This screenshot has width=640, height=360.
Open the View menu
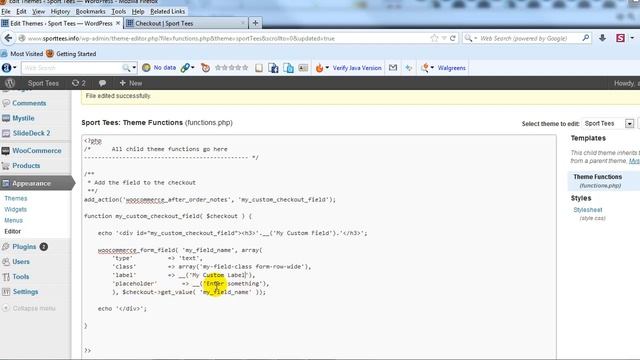pyautogui.click(x=38, y=11)
